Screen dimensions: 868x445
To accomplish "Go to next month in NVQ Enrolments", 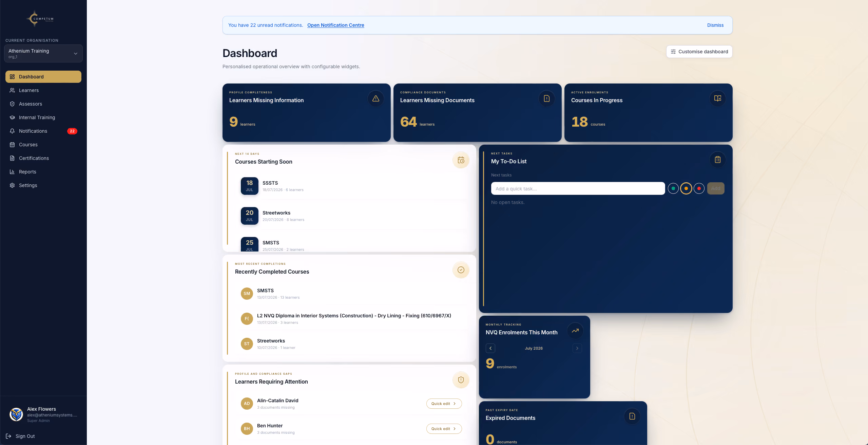I will coord(577,348).
